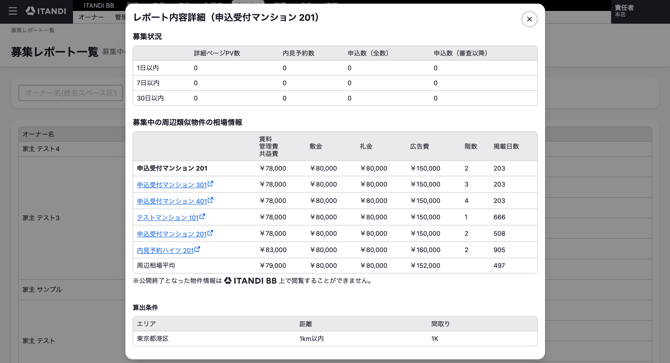Select the ¥83,000 rent value
Viewport: 670px width, 363px height.
pos(273,249)
